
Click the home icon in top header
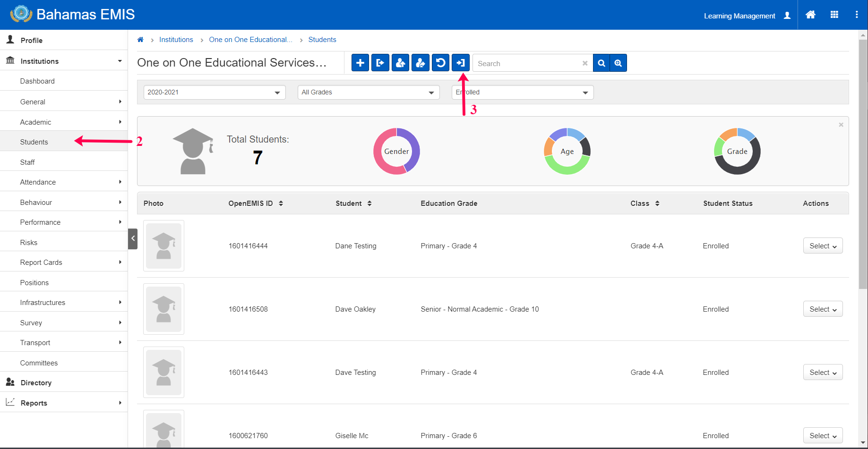click(810, 15)
